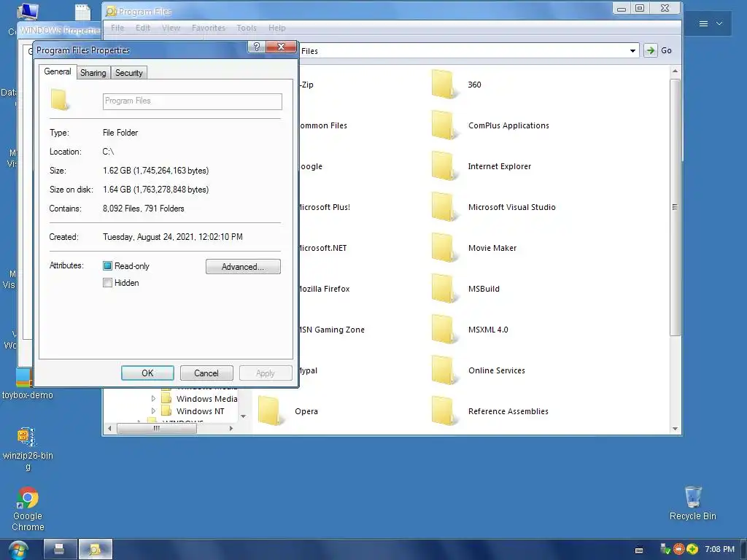Expand the Windows Media tree node
Image resolution: width=747 pixels, height=560 pixels.
pyautogui.click(x=153, y=399)
